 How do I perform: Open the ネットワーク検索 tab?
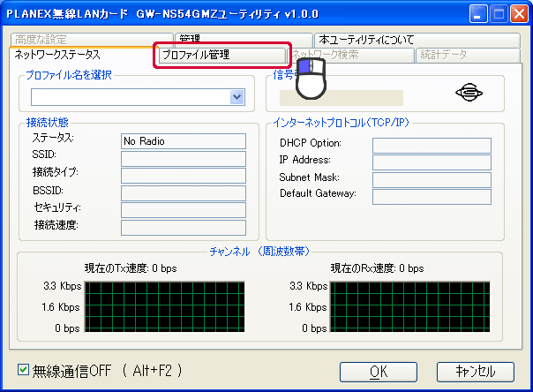click(x=351, y=55)
